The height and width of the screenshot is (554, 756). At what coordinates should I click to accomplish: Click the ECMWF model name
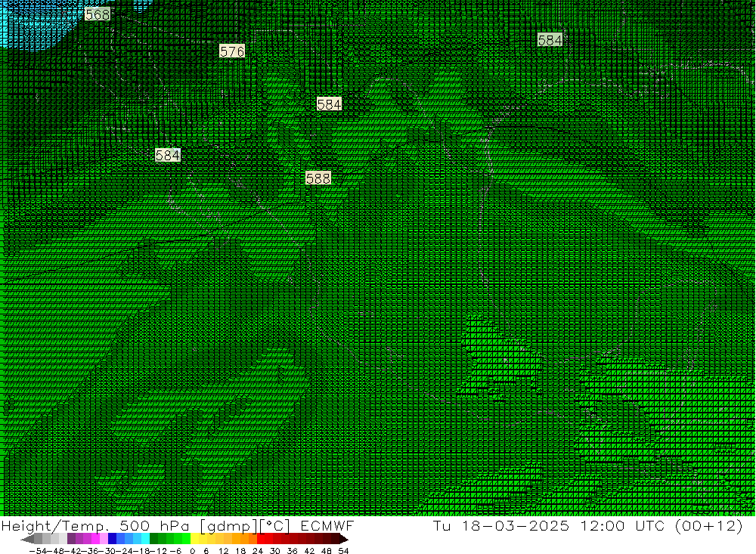[x=327, y=525]
